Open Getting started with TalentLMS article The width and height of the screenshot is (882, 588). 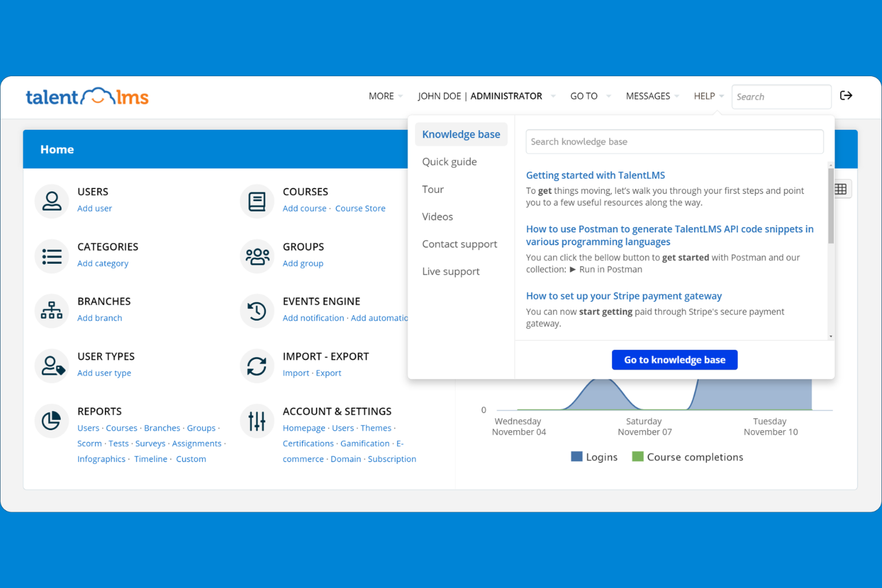coord(595,175)
